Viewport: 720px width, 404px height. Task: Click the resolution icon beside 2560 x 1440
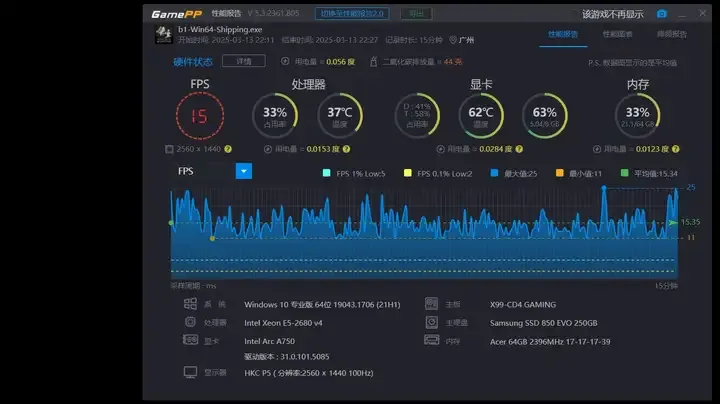(x=169, y=149)
